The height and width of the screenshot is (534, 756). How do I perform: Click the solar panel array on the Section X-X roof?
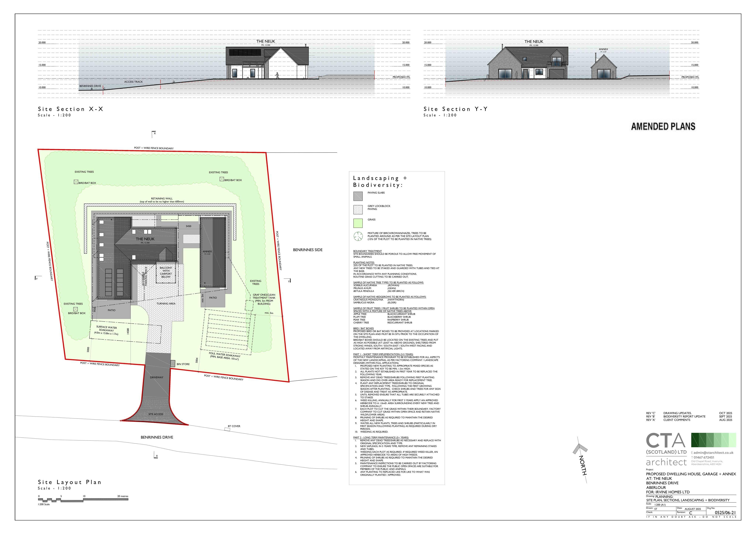[245, 52]
